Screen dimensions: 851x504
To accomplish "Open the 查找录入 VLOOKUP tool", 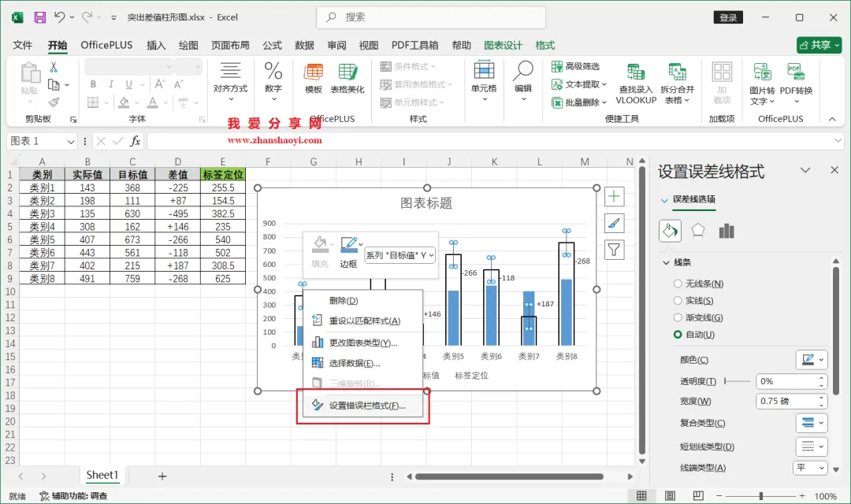I will tap(636, 72).
